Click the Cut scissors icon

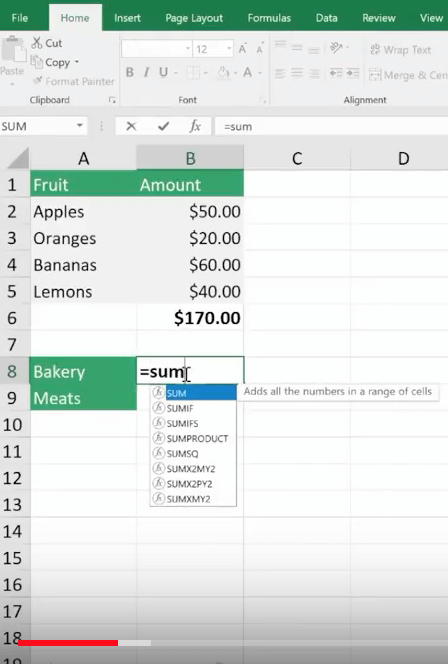pyautogui.click(x=37, y=43)
